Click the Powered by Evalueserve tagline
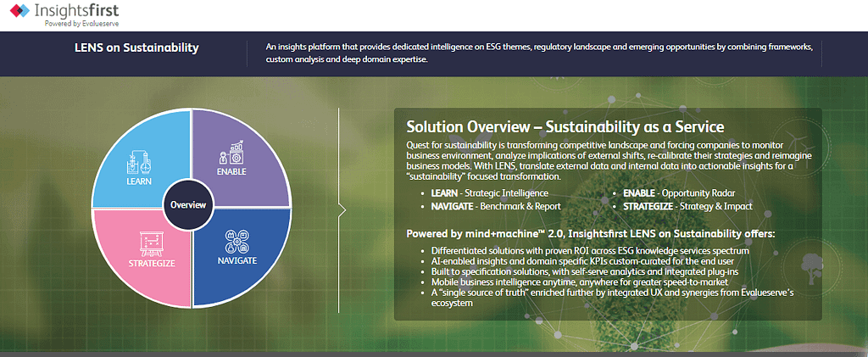This screenshot has width=868, height=357. (81, 23)
